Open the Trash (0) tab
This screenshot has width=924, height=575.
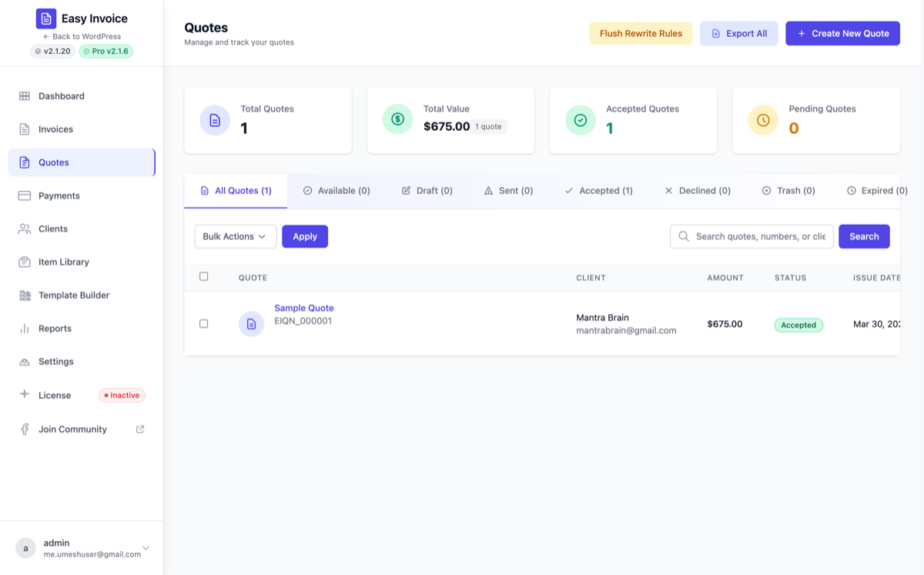[788, 191]
